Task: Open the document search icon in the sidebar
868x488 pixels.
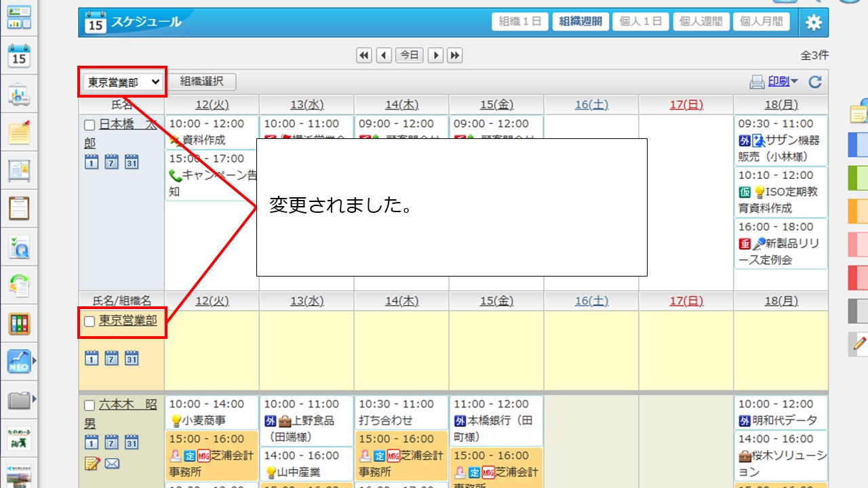Action: click(19, 247)
